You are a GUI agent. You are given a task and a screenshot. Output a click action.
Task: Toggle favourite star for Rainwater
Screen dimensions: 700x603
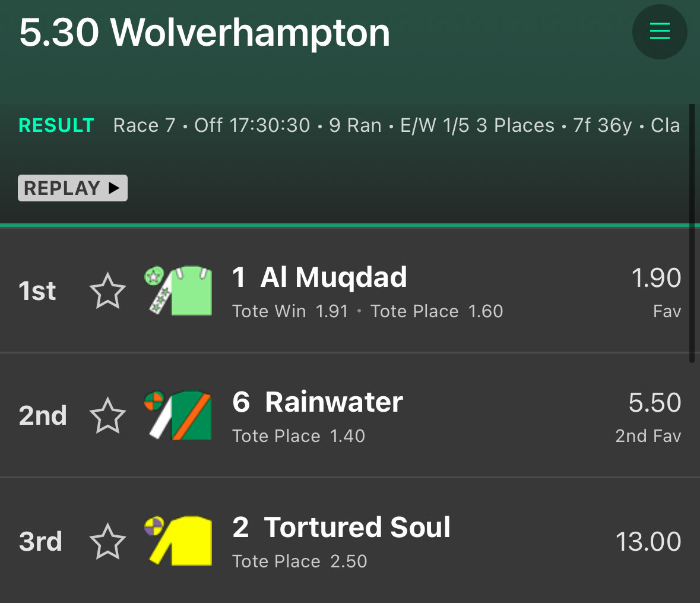coord(107,416)
